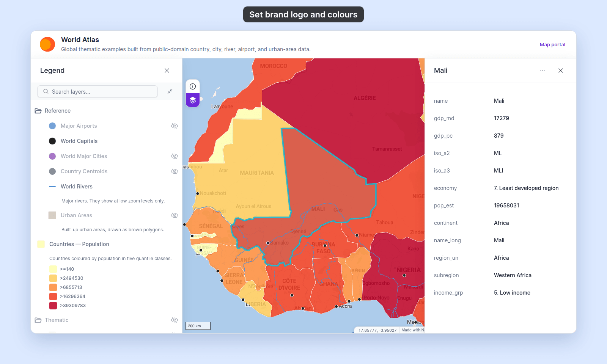Expand the Thematic folder group

click(38, 320)
